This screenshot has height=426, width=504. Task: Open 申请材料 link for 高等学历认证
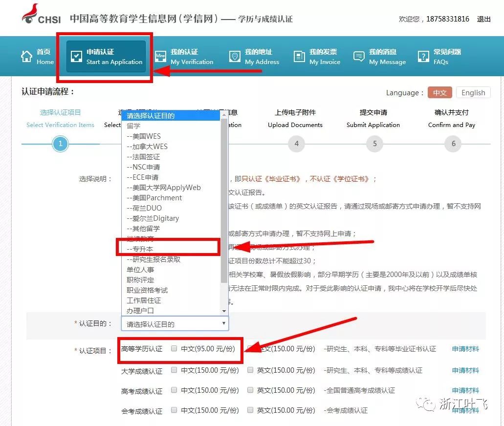pyautogui.click(x=465, y=349)
